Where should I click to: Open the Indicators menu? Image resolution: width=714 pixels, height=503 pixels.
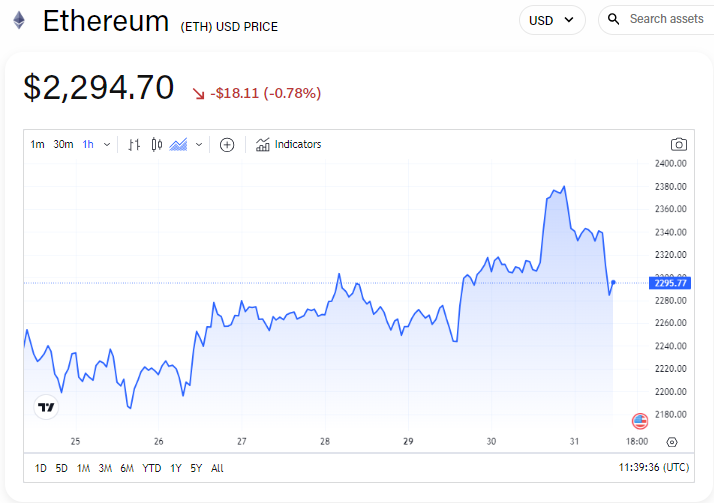pyautogui.click(x=289, y=144)
